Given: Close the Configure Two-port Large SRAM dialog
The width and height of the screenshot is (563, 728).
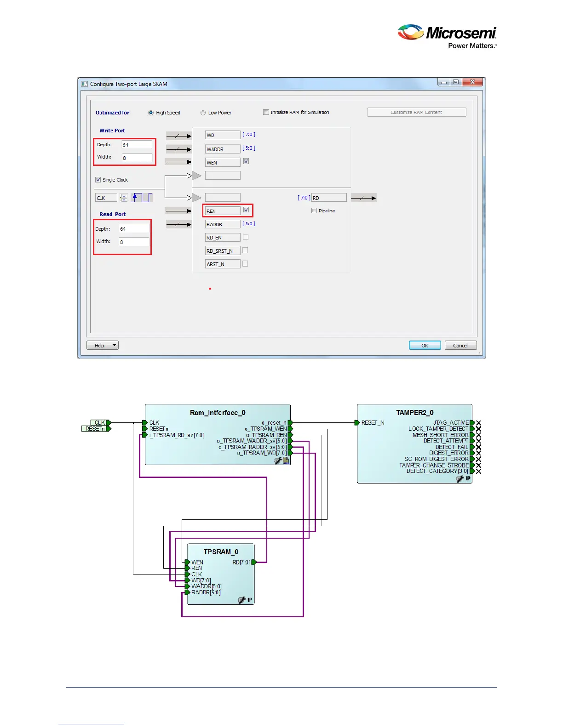Looking at the screenshot, I should pos(472,82).
